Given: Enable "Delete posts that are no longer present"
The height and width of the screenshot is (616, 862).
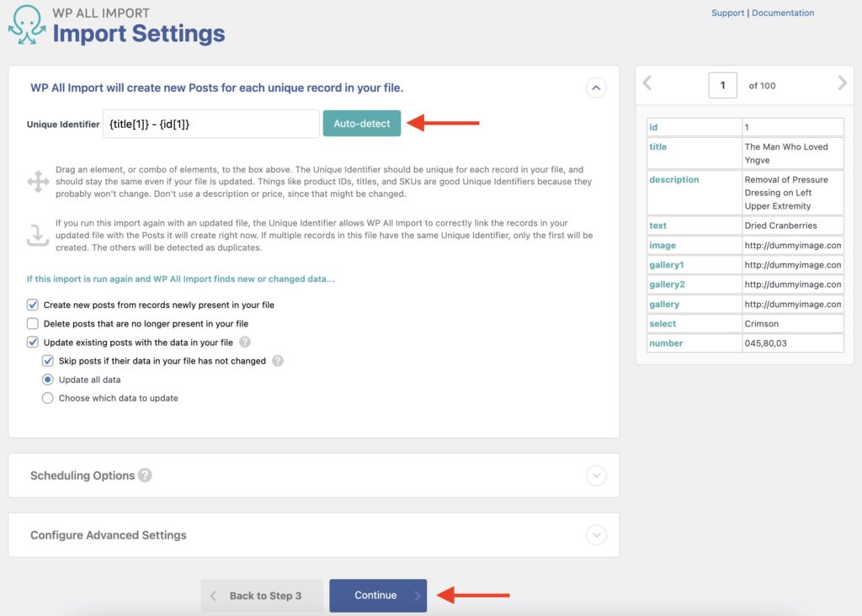Looking at the screenshot, I should [x=34, y=323].
